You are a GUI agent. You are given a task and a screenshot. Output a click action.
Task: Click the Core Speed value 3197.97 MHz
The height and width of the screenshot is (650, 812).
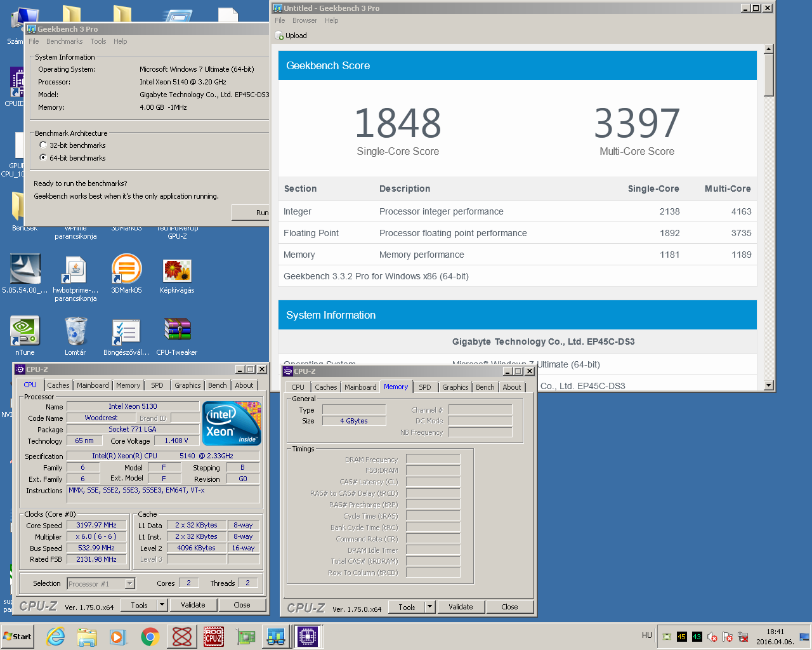click(x=96, y=525)
